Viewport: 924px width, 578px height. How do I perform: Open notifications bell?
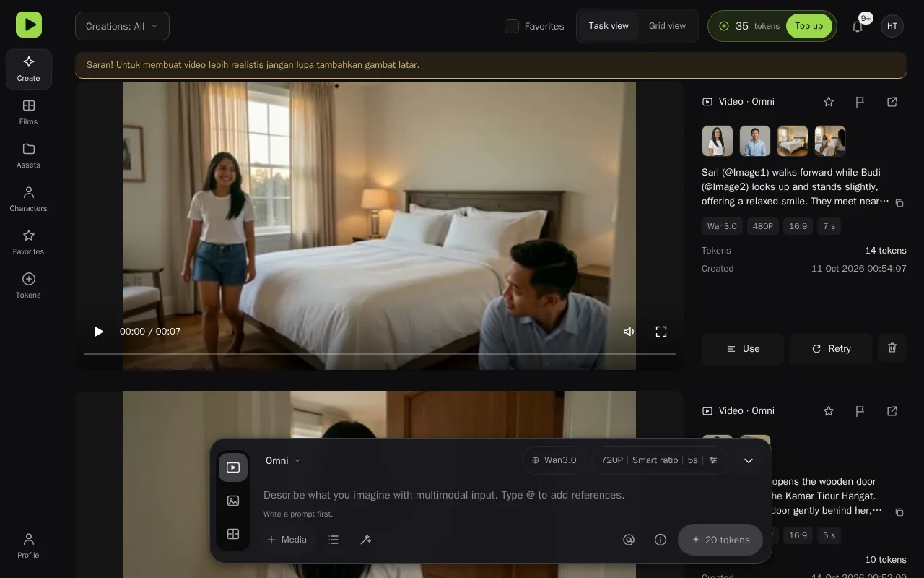(858, 26)
